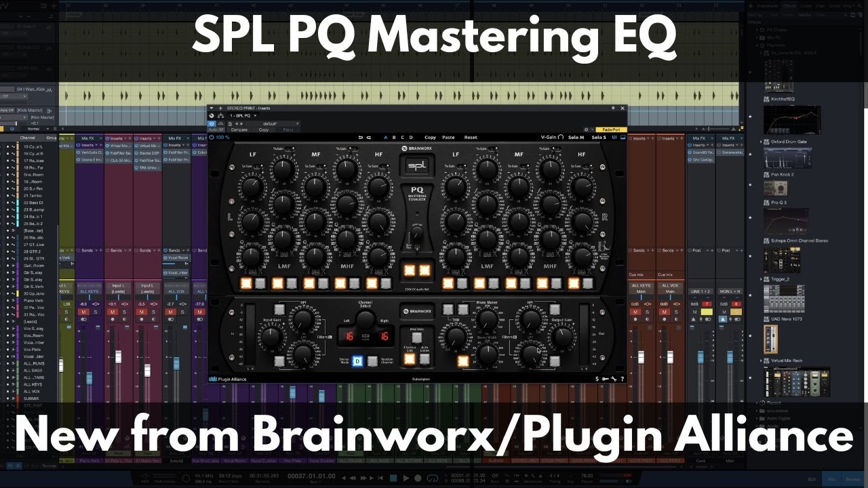Toggle the Auto Listen button

(424, 359)
